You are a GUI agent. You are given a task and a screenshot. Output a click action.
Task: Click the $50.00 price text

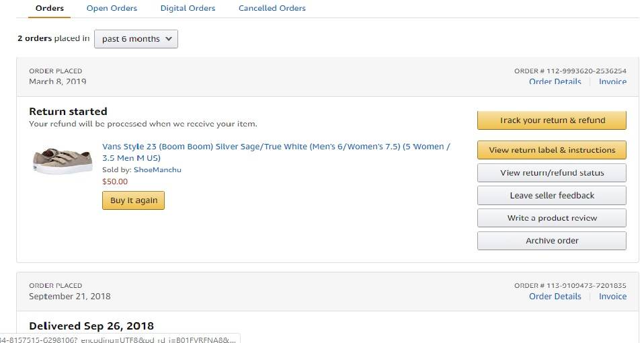115,182
